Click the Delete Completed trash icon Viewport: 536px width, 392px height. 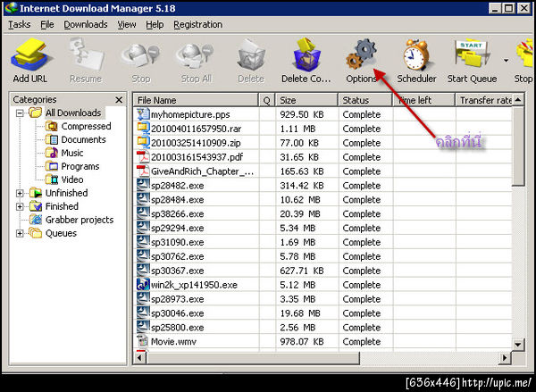[306, 54]
